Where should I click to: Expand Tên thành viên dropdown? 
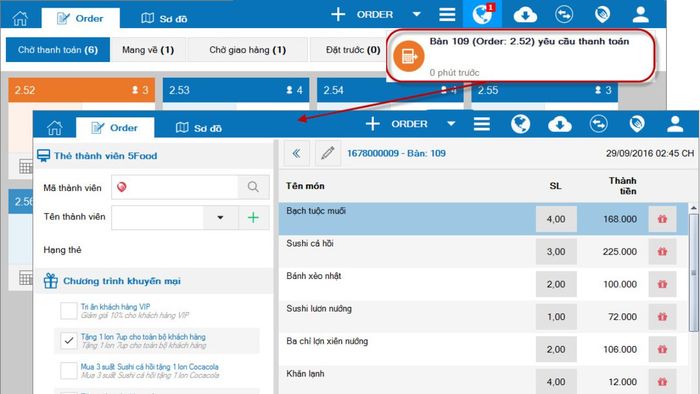220,217
